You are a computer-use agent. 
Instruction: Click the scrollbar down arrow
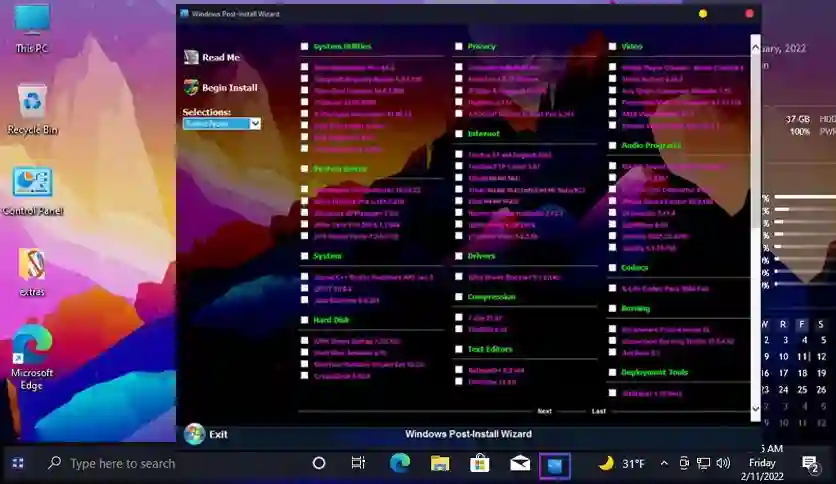pos(755,409)
